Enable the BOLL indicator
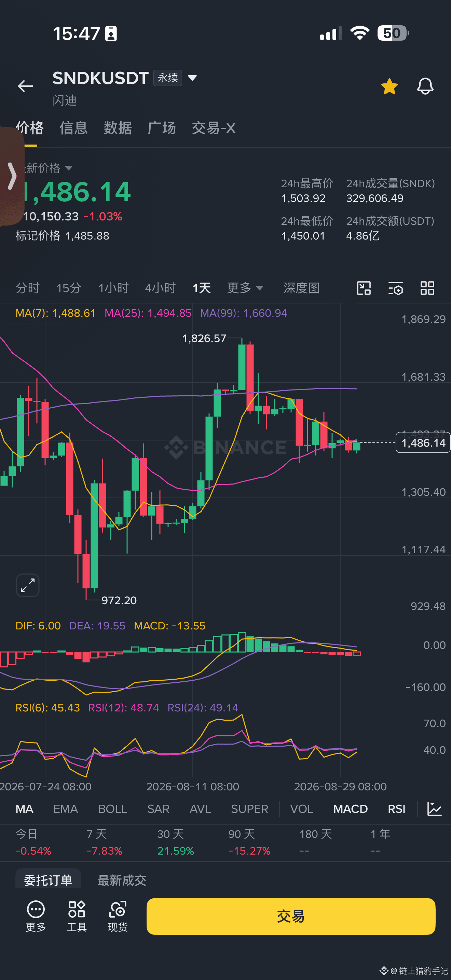The image size is (451, 980). coord(112,809)
